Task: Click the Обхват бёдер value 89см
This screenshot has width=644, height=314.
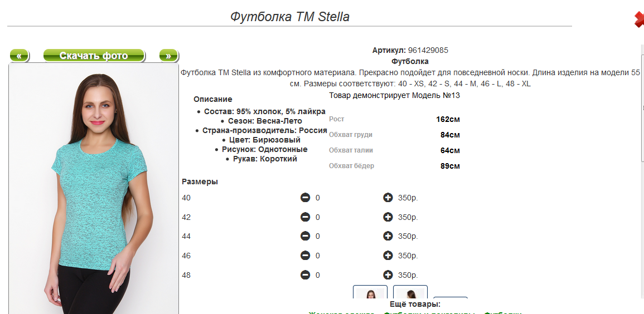Action: pos(450,166)
